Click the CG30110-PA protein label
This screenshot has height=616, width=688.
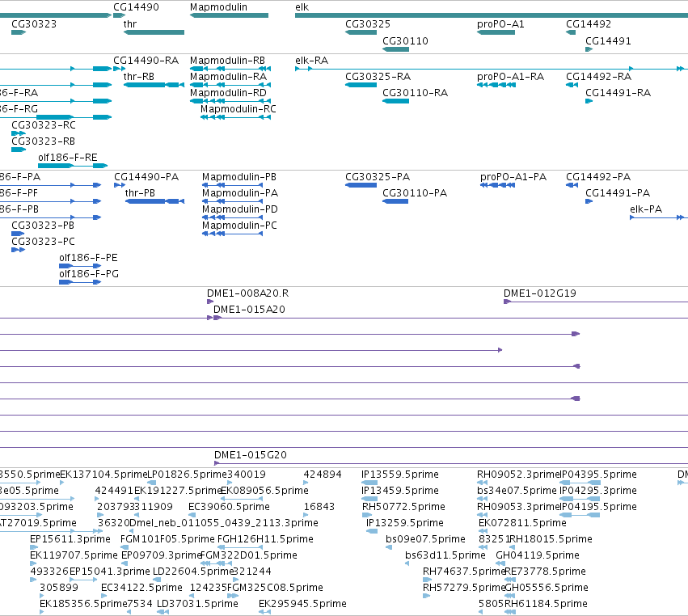[x=415, y=193]
